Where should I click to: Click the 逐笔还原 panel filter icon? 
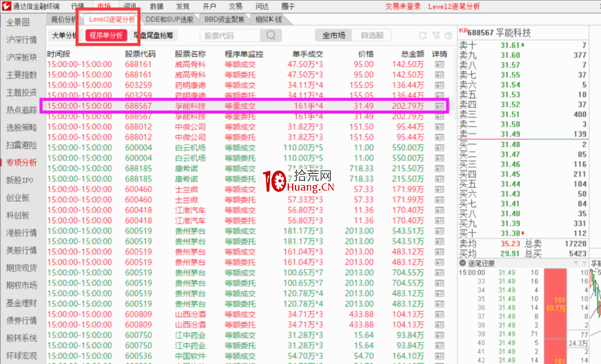576,263
